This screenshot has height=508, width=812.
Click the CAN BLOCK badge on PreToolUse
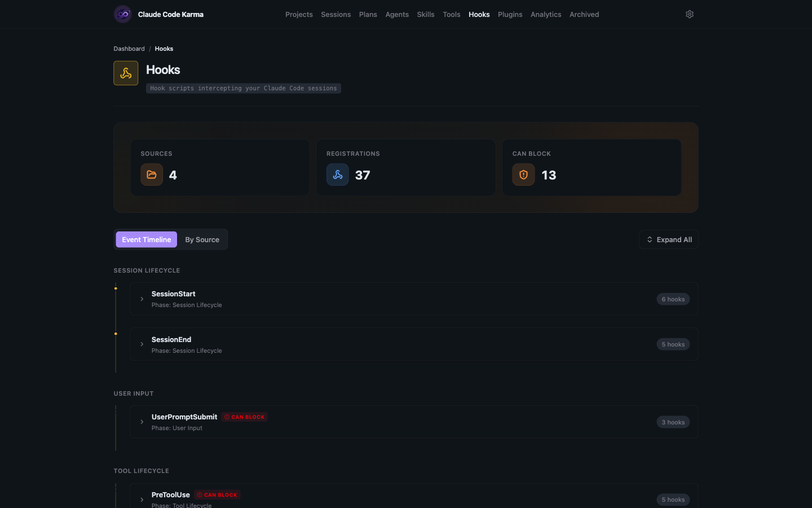click(x=217, y=494)
